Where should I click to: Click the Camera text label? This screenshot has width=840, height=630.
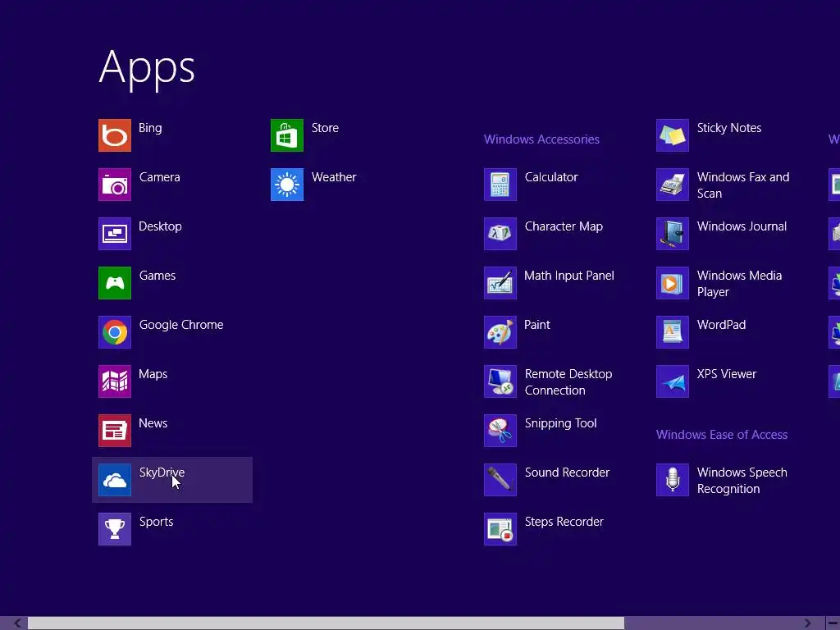pyautogui.click(x=160, y=177)
